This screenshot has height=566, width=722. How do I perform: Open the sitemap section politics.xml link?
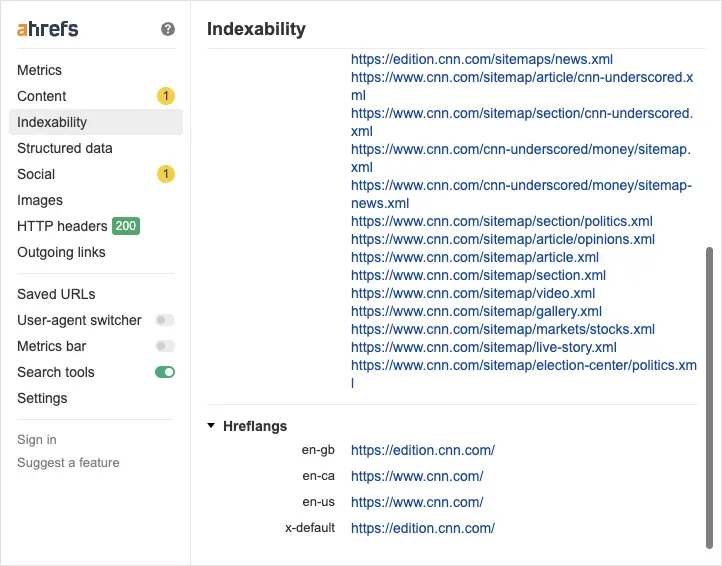501,221
